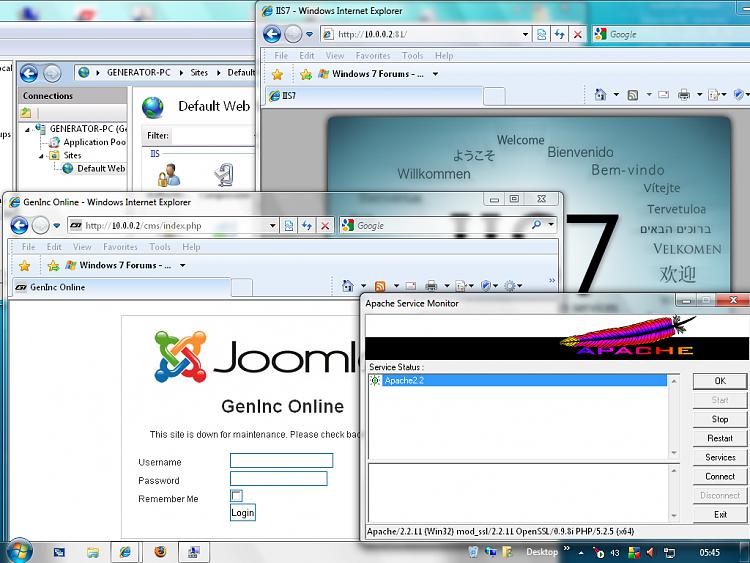This screenshot has width=750, height=563.
Task: Go back in GenInc Online browser window
Action: pos(20,225)
